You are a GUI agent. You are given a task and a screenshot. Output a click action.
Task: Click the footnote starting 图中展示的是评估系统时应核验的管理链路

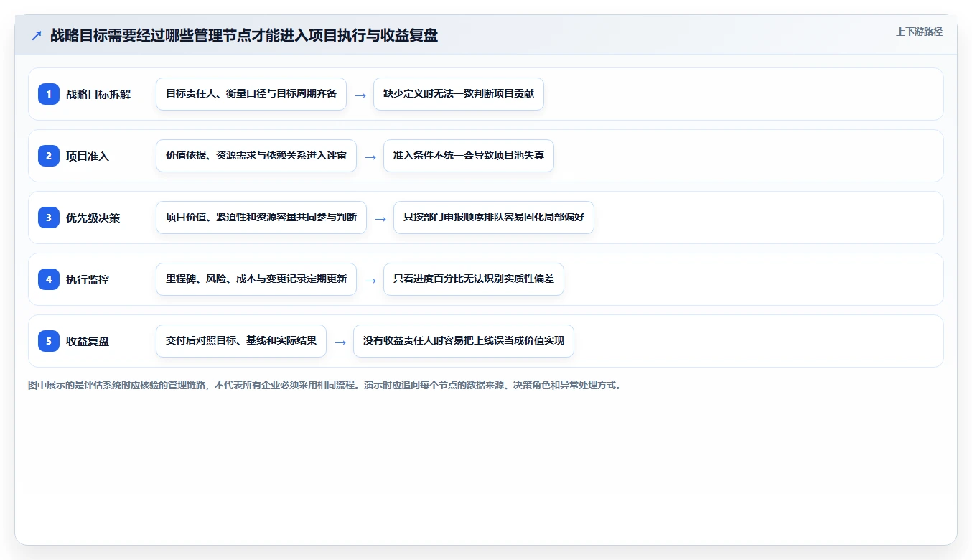click(326, 385)
